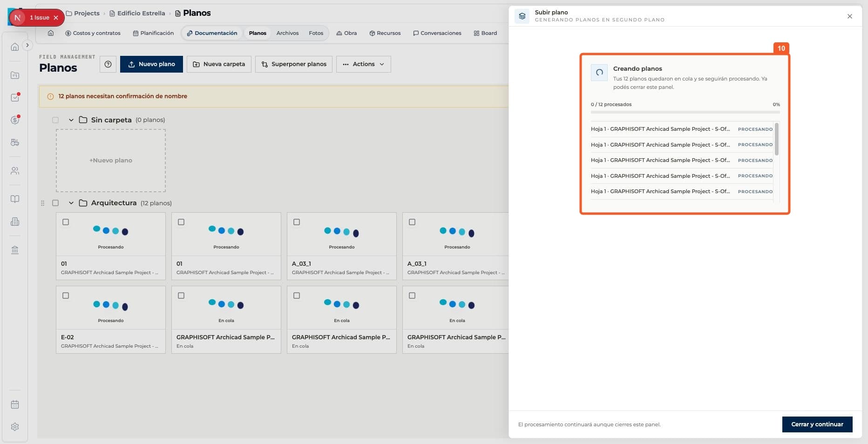Open the costs dollar sidebar icon
This screenshot has height=444, width=868.
pyautogui.click(x=15, y=120)
